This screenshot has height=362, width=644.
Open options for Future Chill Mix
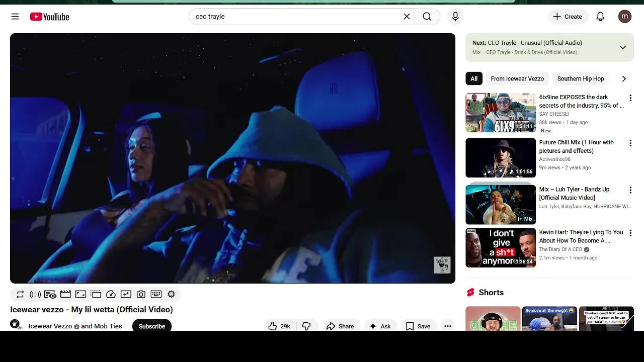click(x=630, y=143)
